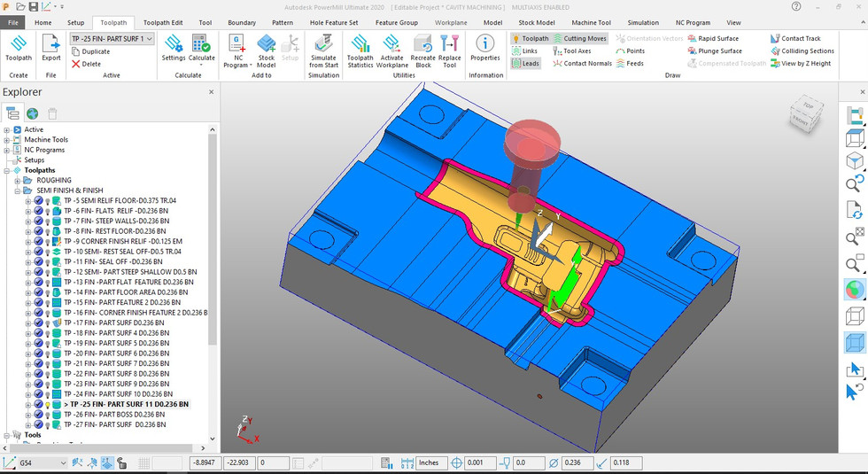Viewport: 868px width, 474px height.
Task: Open the Simulation tab
Action: click(643, 23)
